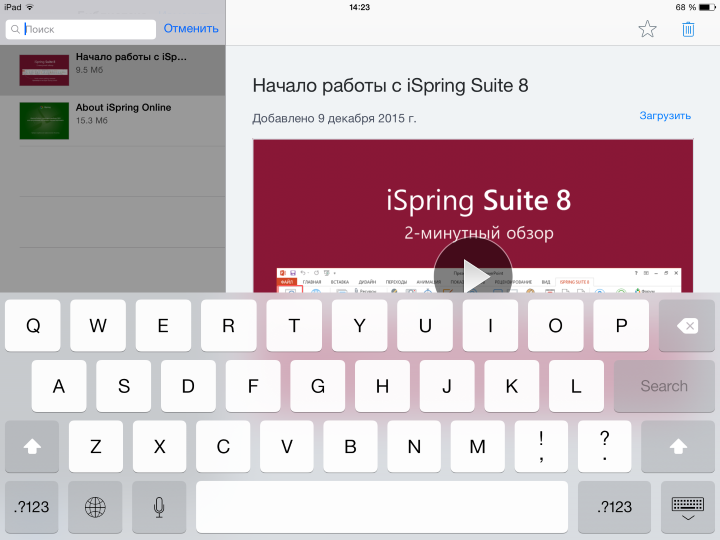Tap the Загрузить download link

(665, 116)
